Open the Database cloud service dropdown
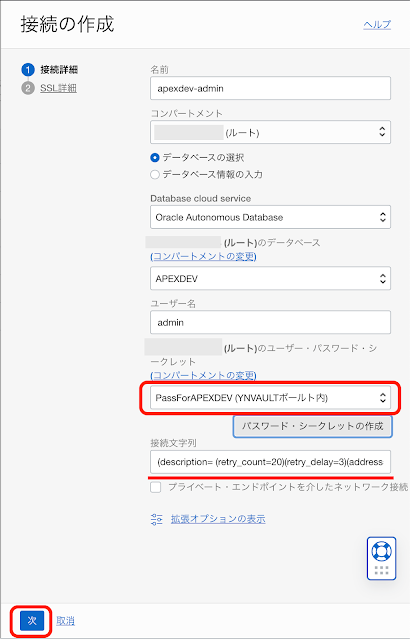 tap(270, 217)
